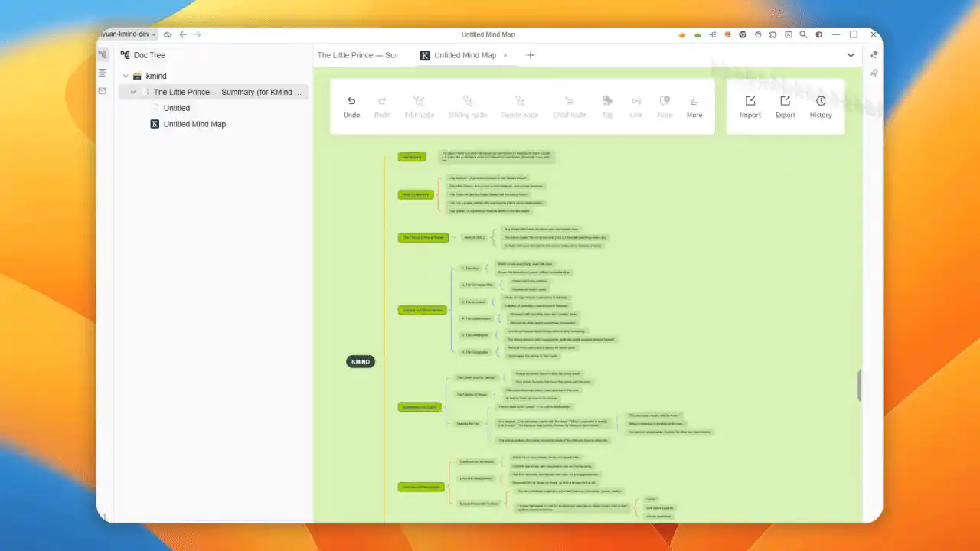Click the Chrome icon in title bar
This screenshot has height=551, width=980.
[743, 34]
